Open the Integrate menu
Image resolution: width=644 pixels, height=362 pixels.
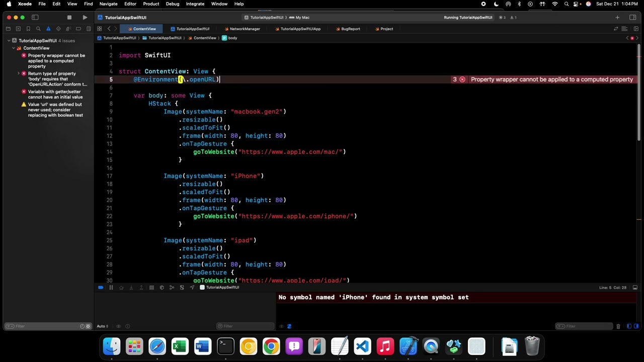tap(195, 4)
